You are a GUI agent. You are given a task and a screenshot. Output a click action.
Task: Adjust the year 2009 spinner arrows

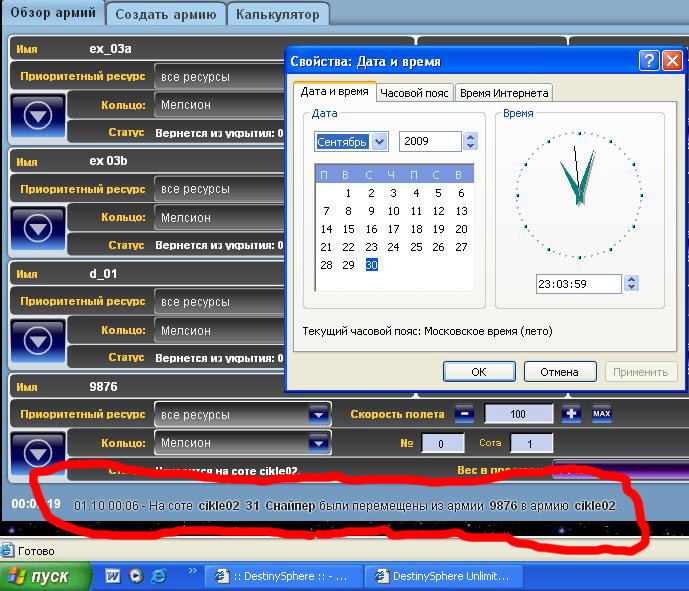pyautogui.click(x=471, y=142)
